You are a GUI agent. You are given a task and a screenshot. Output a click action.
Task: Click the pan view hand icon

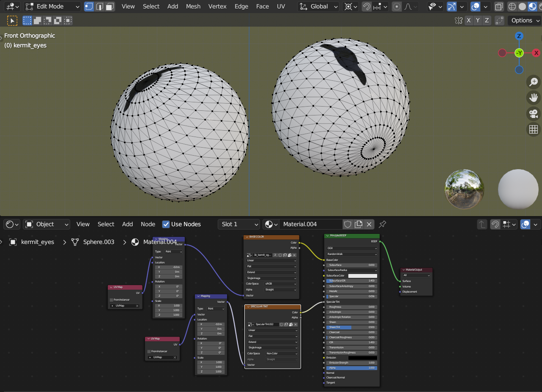[534, 98]
